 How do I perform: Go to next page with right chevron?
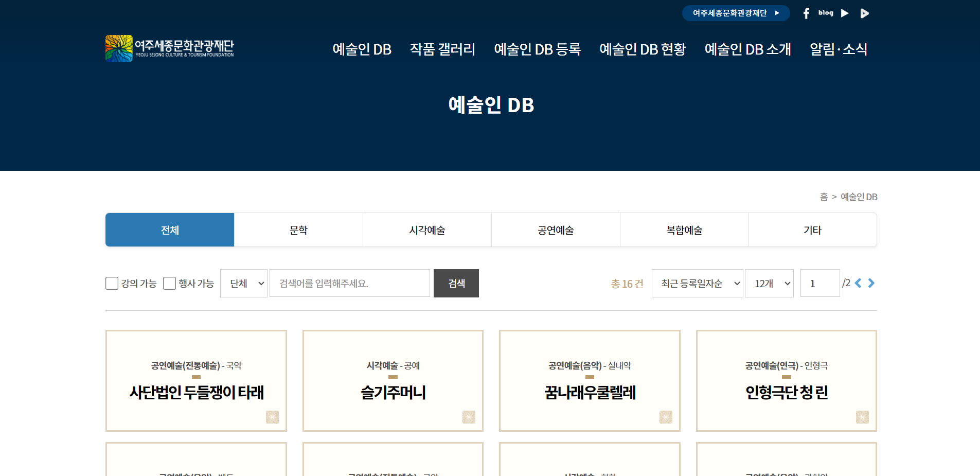pyautogui.click(x=871, y=283)
